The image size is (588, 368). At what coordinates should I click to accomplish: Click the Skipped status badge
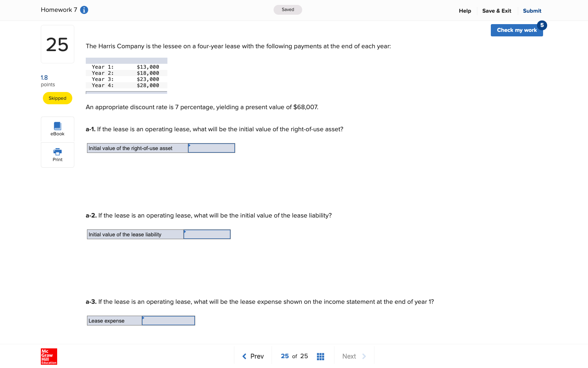tap(57, 98)
